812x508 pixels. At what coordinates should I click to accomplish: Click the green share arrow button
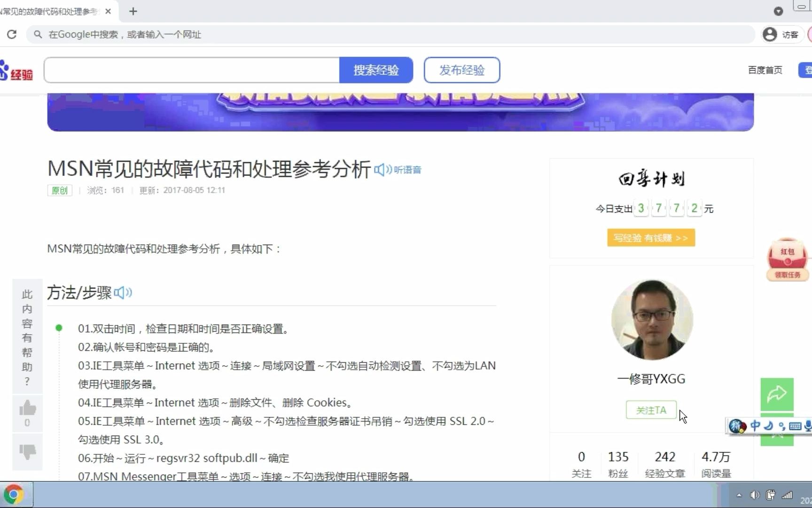(x=777, y=394)
